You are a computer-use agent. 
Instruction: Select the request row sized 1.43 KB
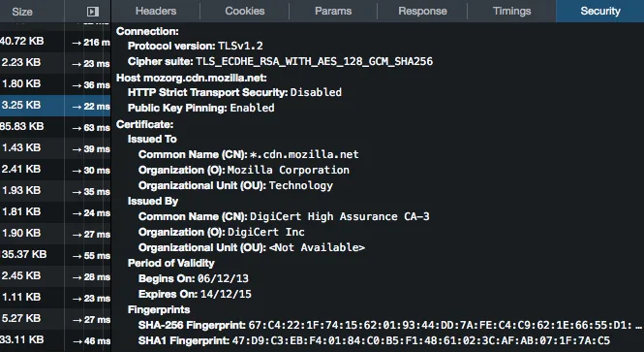(55, 148)
